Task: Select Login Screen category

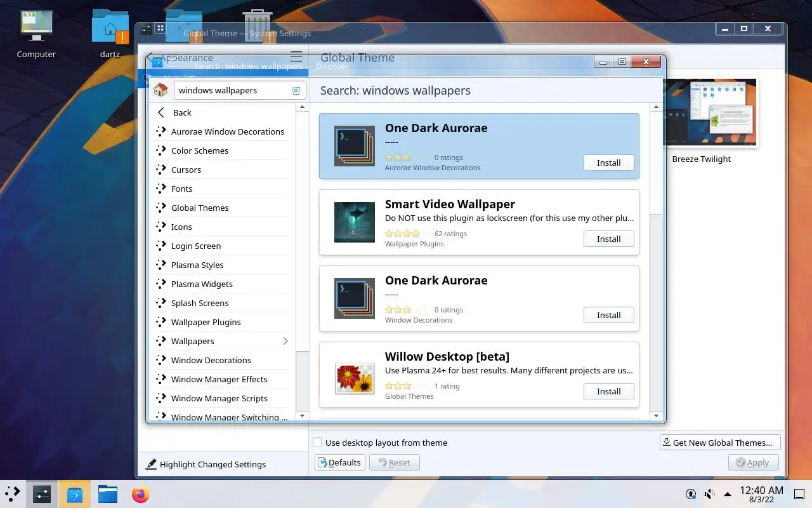Action: tap(222, 246)
